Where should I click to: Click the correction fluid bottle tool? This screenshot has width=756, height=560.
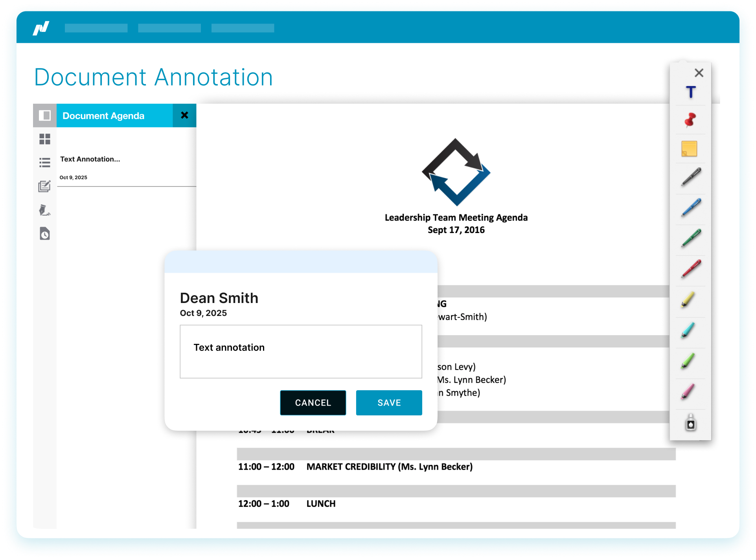tap(690, 423)
